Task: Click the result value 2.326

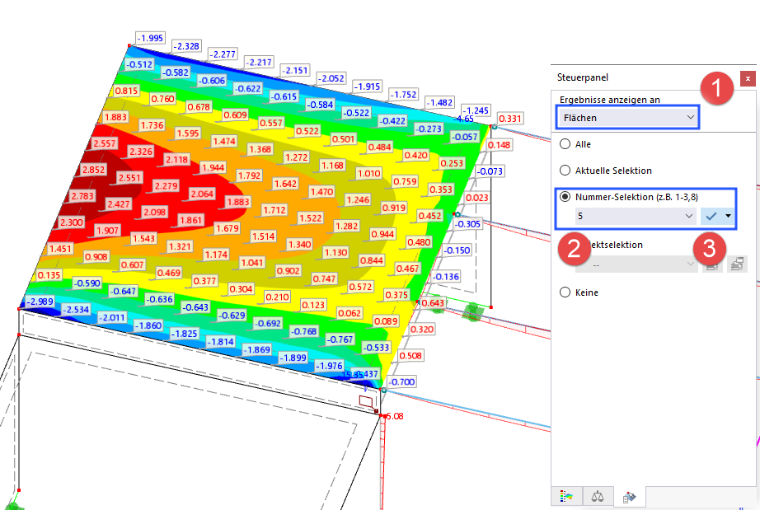Action: coord(141,151)
